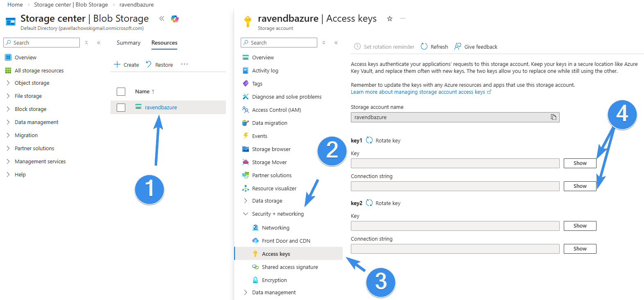Show the key1 connection string
The height and width of the screenshot is (300, 644).
(x=580, y=186)
